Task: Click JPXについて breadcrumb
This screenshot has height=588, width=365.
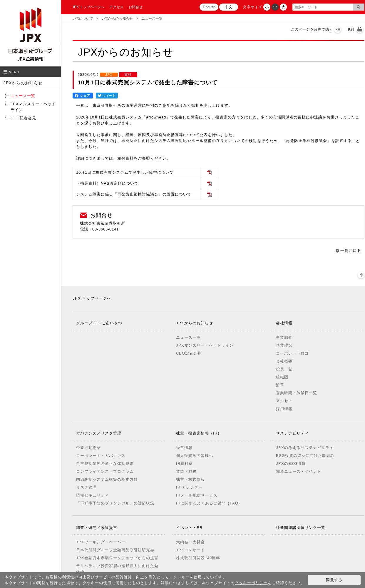Action: click(x=83, y=19)
